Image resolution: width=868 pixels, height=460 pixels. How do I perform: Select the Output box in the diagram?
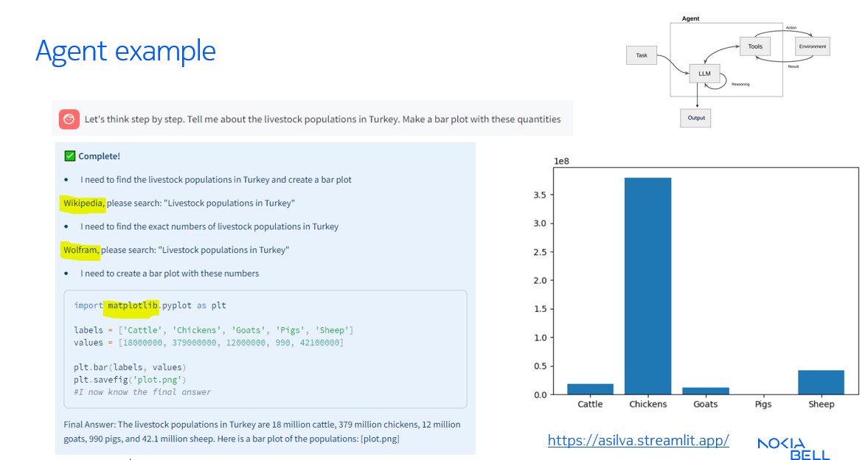[695, 118]
